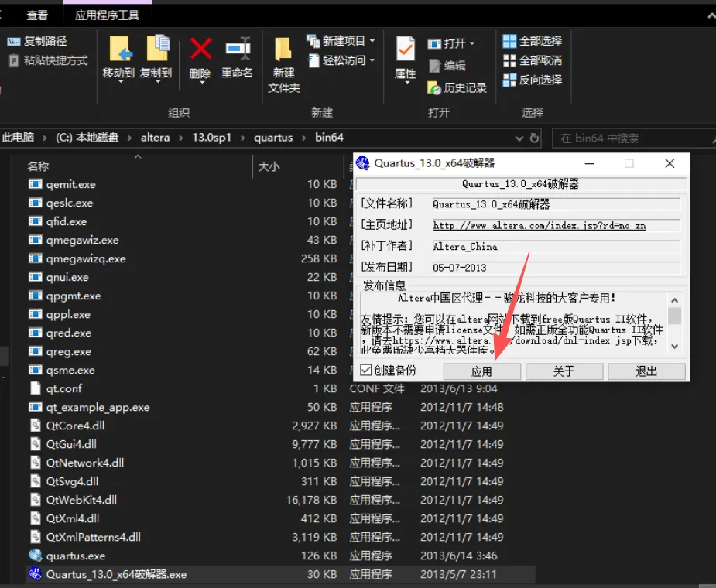Click Paste shortcut in the ribbon

pyautogui.click(x=49, y=60)
